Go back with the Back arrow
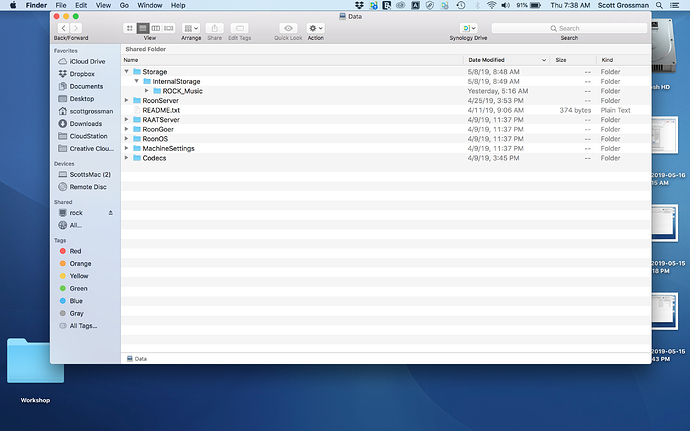 click(x=64, y=28)
